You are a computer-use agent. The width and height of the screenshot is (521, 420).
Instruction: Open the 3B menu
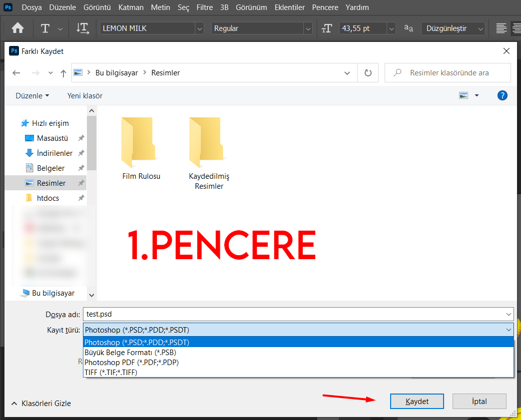[x=224, y=7]
